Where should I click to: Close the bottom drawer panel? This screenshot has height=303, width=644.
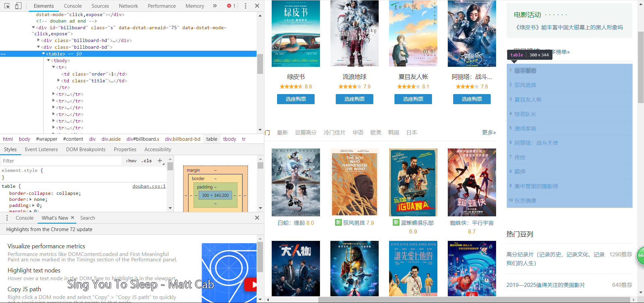[x=257, y=218]
